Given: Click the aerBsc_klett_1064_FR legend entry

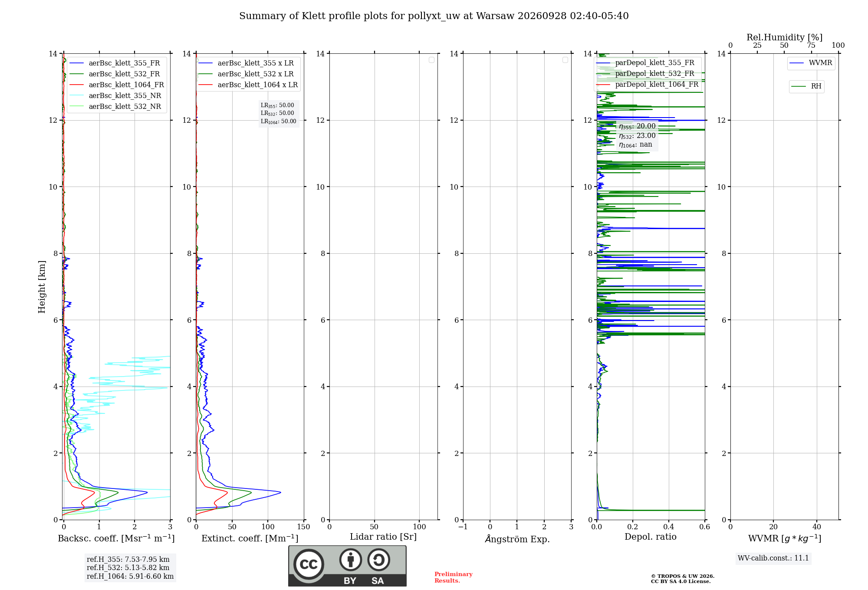Looking at the screenshot, I should point(117,85).
